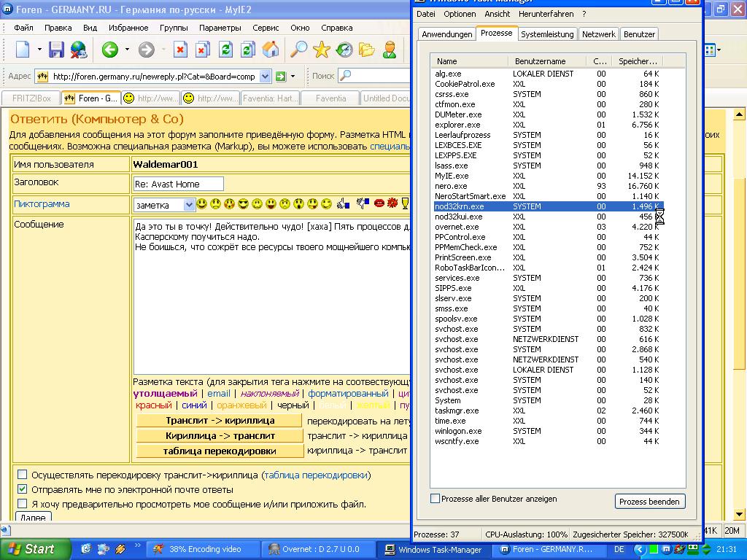Click the New page icon in MyIE2 toolbar
The image size is (747, 560).
click(23, 49)
